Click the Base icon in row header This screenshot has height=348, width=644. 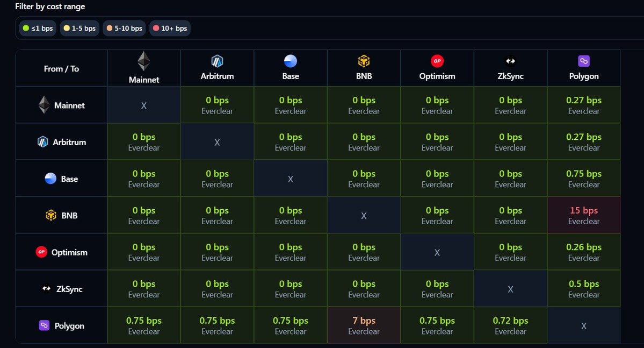pyautogui.click(x=50, y=179)
